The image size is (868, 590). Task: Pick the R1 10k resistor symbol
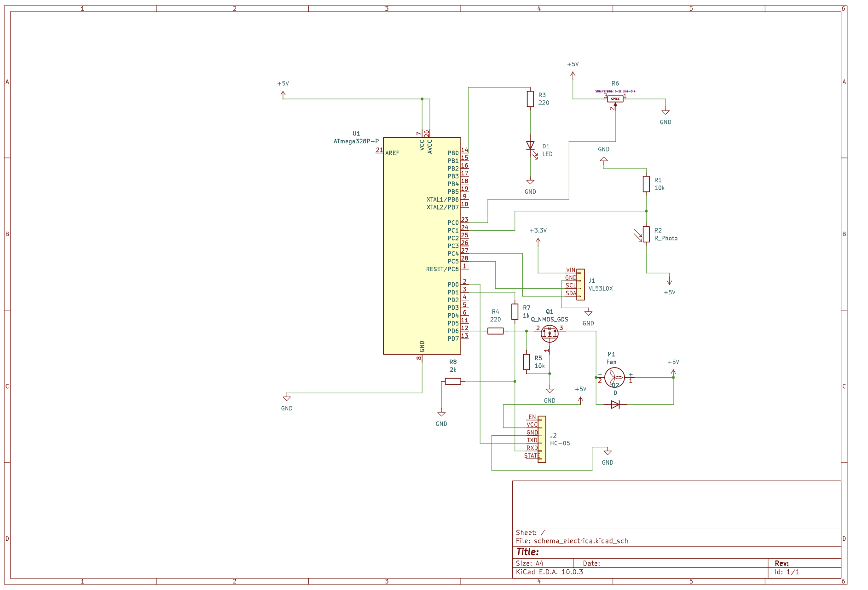click(646, 184)
